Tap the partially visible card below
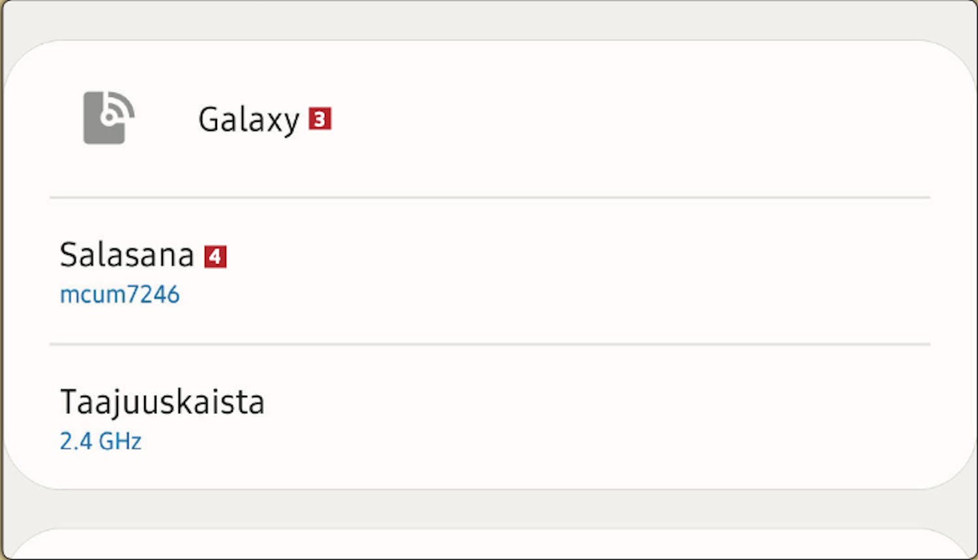This screenshot has width=978, height=560. click(489, 544)
